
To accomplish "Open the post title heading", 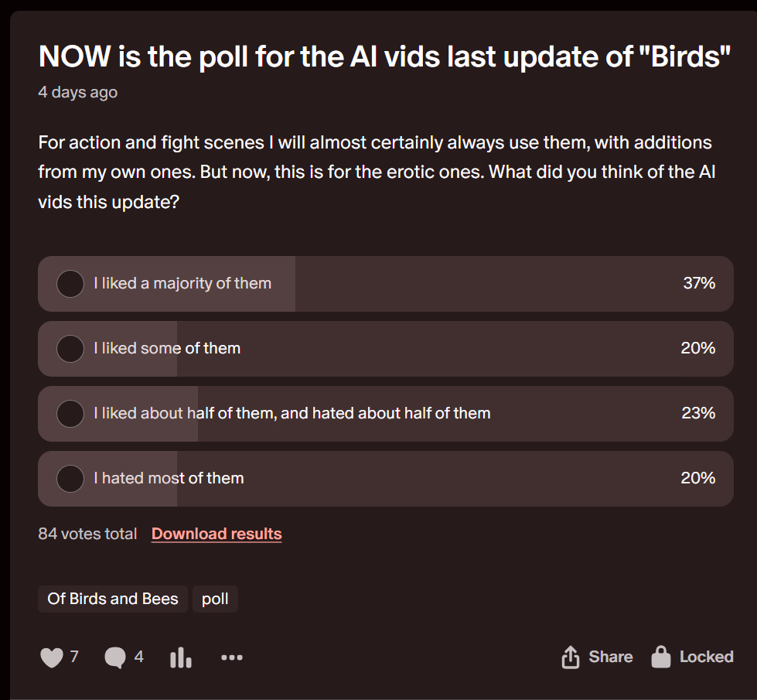I will point(384,56).
